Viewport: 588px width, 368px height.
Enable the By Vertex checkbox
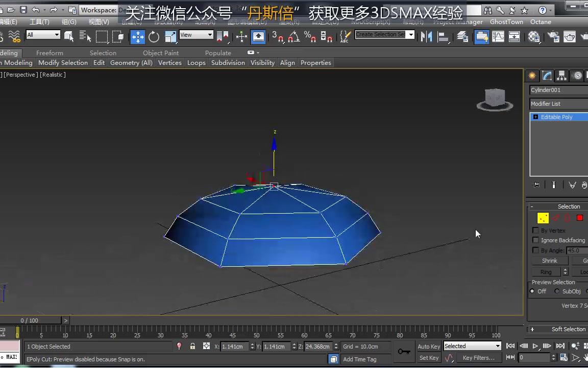click(536, 230)
